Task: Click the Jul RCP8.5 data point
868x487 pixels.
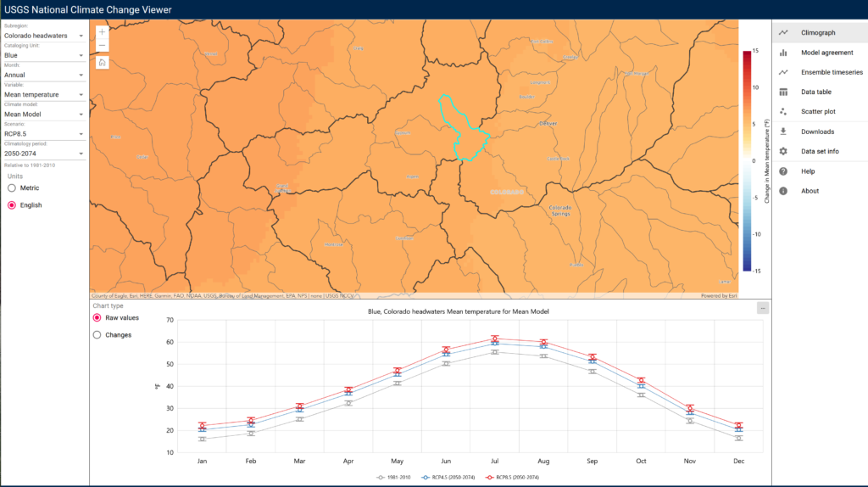Action: click(495, 339)
